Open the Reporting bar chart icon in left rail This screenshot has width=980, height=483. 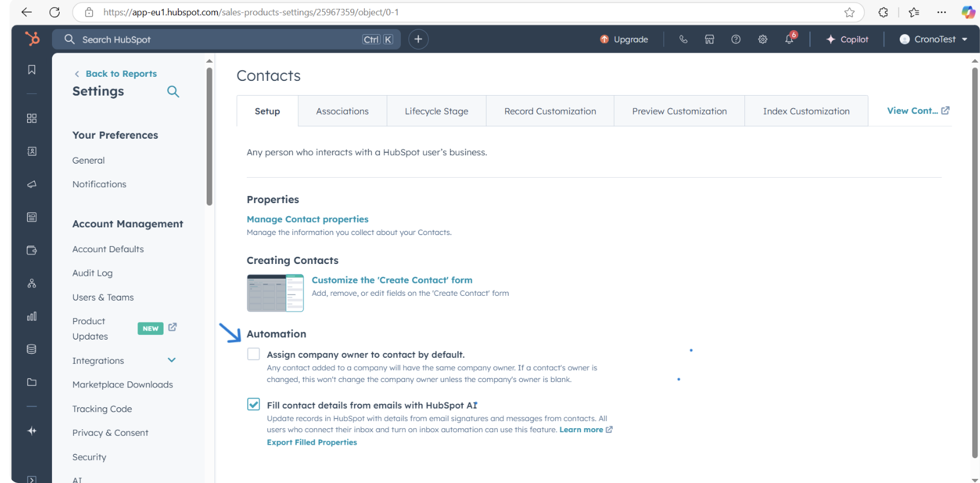[x=32, y=316]
